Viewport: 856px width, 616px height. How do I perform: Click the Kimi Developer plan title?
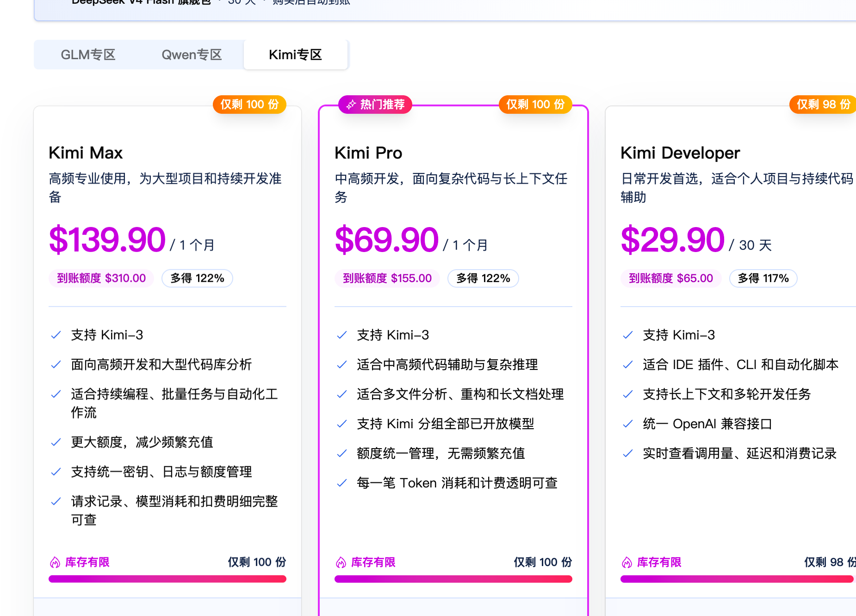pos(680,153)
